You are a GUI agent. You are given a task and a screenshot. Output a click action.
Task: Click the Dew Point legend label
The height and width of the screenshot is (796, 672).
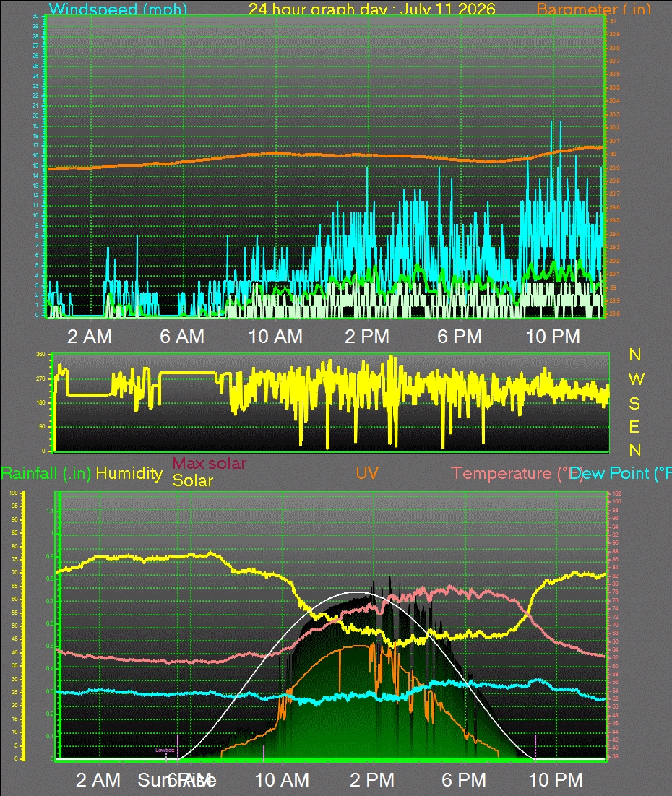pos(620,474)
